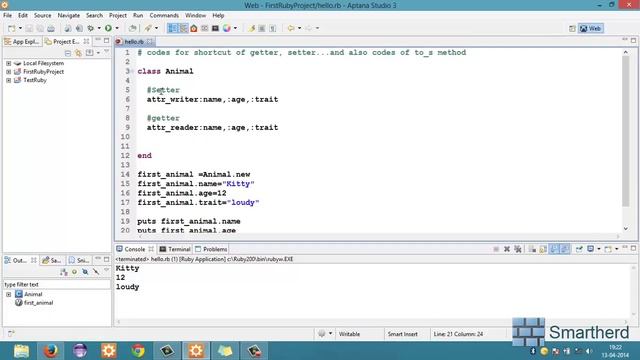Image resolution: width=640 pixels, height=360 pixels.
Task: Click Remove Launch X in Console
Action: click(x=507, y=249)
